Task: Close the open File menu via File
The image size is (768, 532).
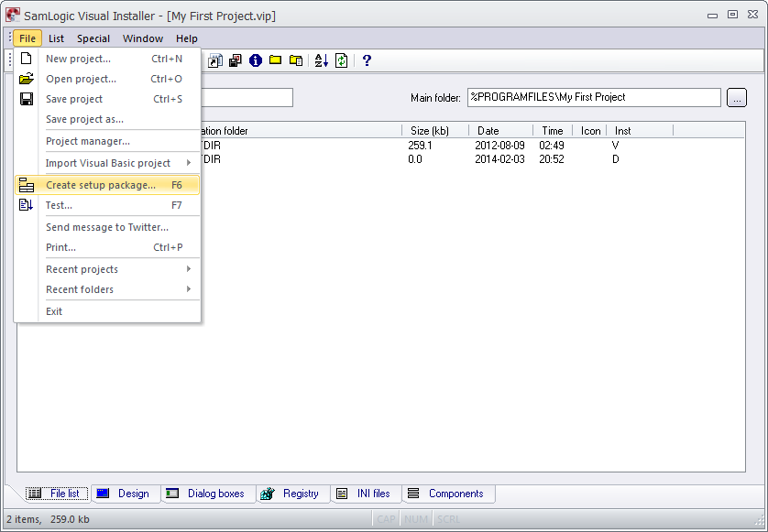Action: [x=27, y=38]
